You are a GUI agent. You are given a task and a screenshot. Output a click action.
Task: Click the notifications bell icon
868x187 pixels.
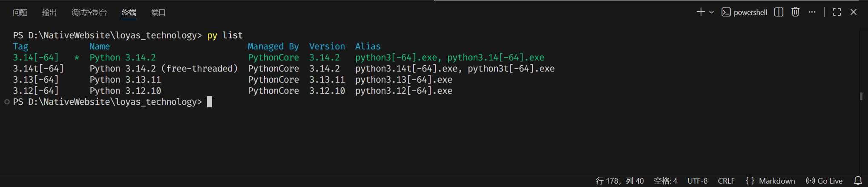point(858,181)
